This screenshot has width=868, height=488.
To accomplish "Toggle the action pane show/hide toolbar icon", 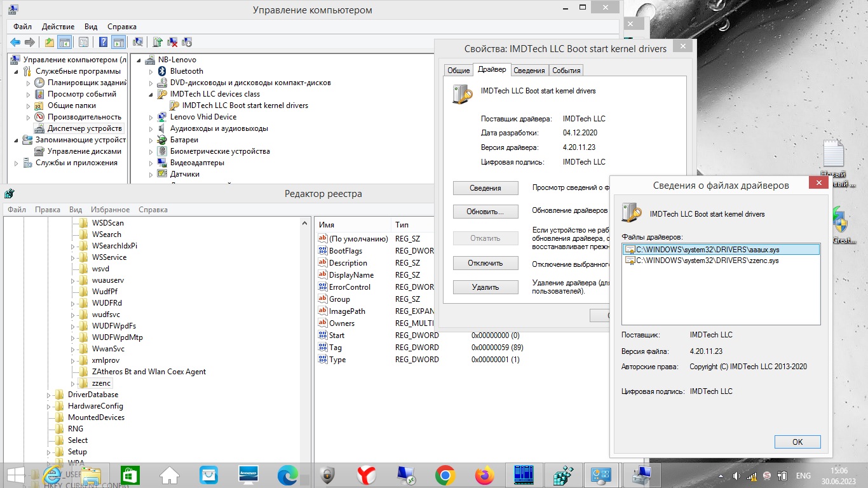I will [x=118, y=43].
